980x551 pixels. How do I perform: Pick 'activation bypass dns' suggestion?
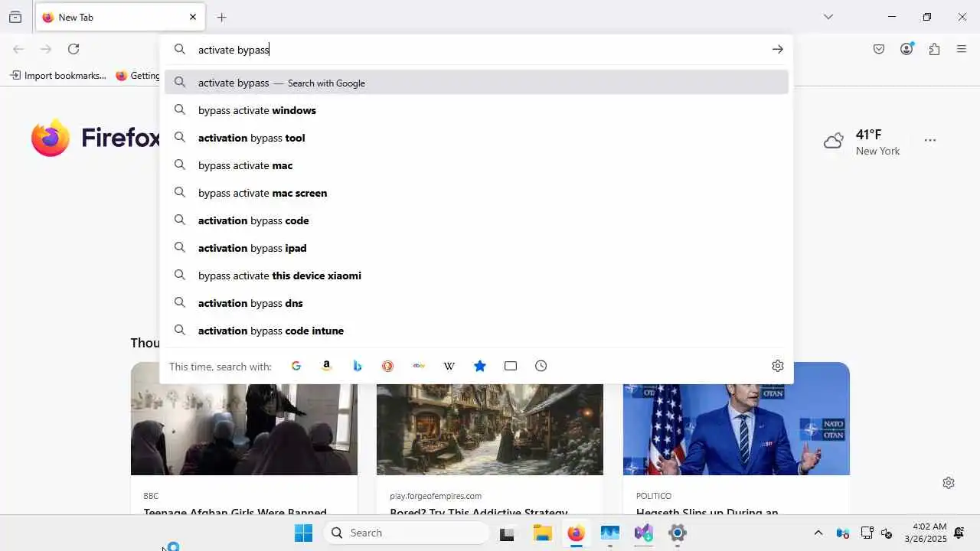point(476,303)
